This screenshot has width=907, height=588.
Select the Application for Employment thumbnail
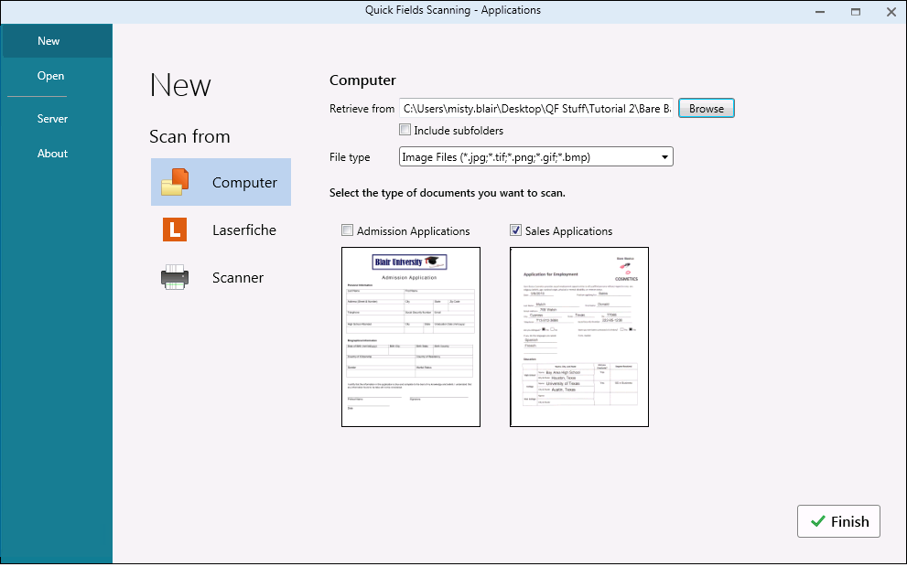click(578, 337)
